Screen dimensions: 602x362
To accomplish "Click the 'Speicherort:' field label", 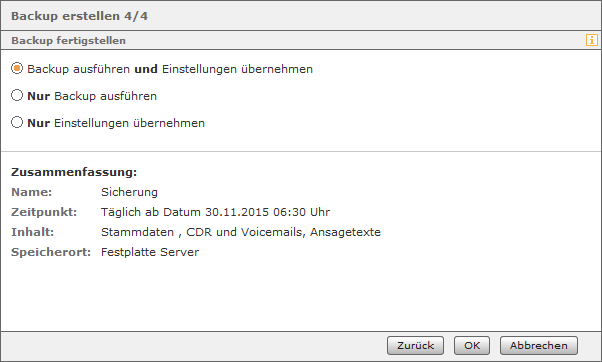I will click(51, 252).
